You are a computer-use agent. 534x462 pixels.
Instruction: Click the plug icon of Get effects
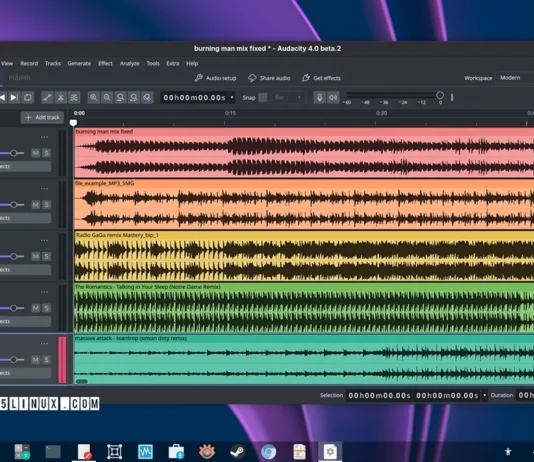[x=305, y=78]
